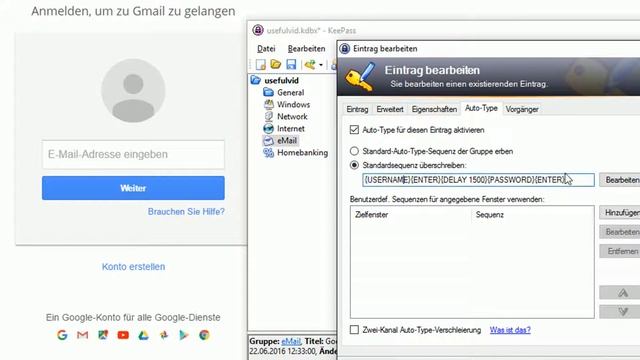Click the Save database floppy icon
The width and height of the screenshot is (640, 360).
pos(291,64)
